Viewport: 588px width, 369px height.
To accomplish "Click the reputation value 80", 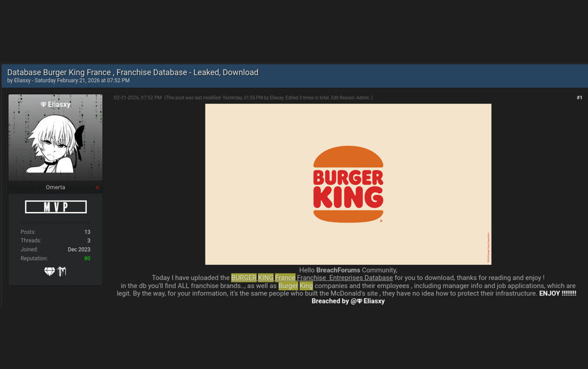I will pos(87,258).
